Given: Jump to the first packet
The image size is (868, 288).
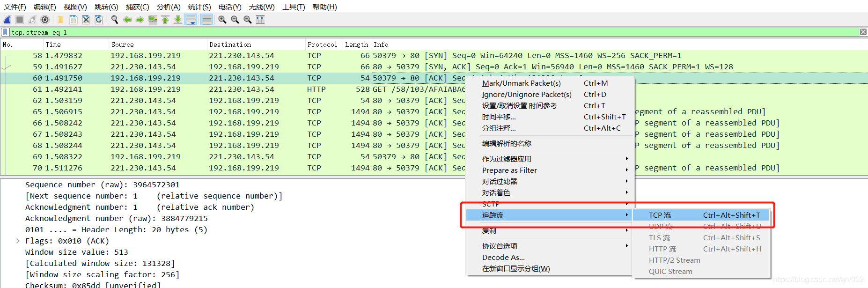Looking at the screenshot, I should pos(165,20).
